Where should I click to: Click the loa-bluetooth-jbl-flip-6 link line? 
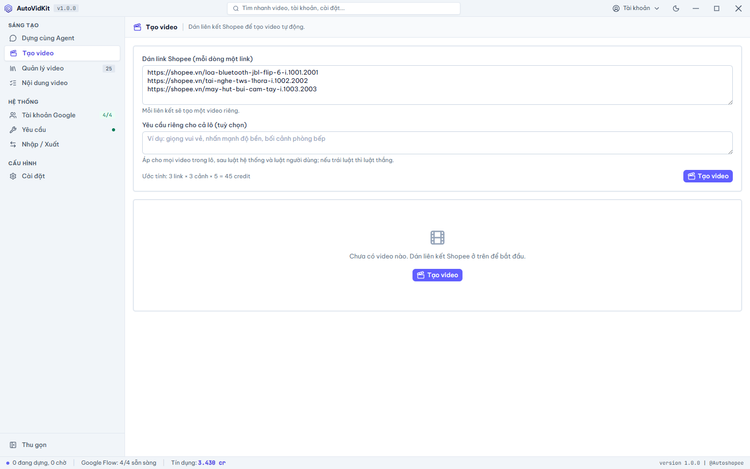pyautogui.click(x=233, y=73)
